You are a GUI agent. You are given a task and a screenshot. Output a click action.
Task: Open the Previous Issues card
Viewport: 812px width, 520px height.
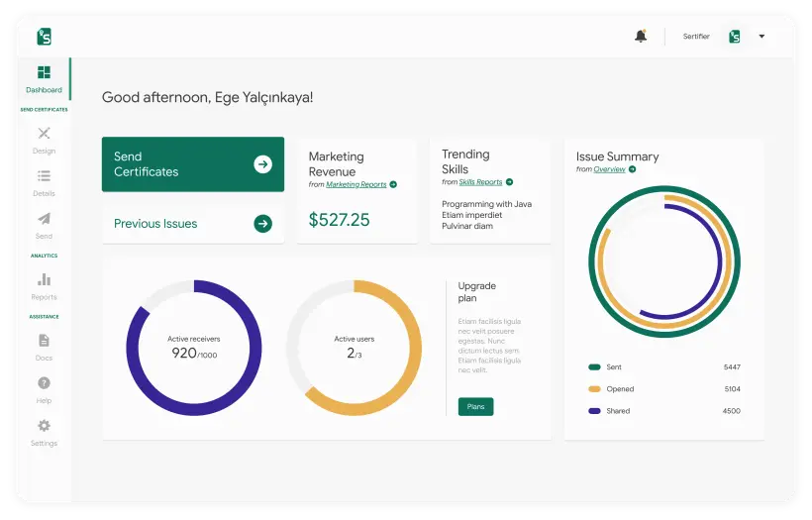click(x=193, y=224)
